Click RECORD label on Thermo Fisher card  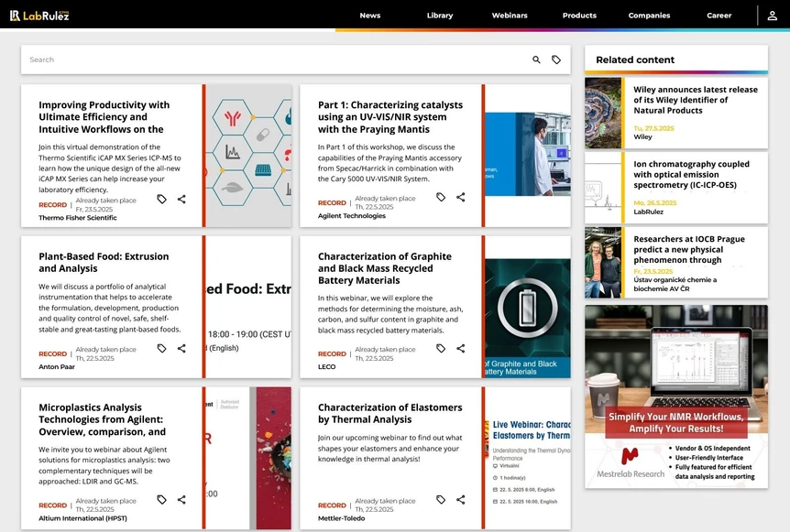click(x=52, y=205)
